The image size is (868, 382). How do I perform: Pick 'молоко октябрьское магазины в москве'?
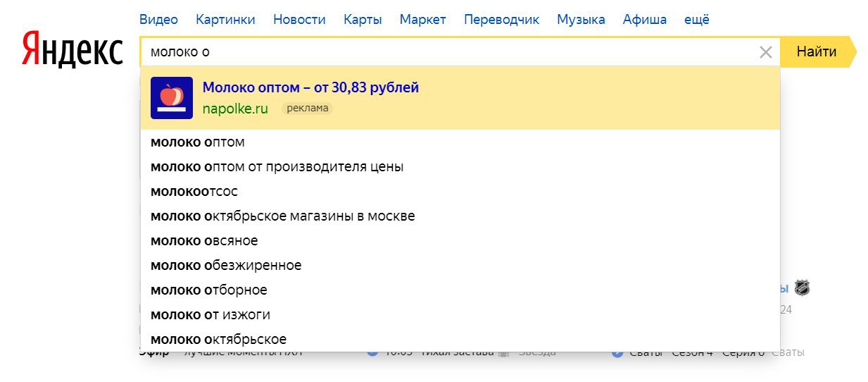(x=460, y=216)
